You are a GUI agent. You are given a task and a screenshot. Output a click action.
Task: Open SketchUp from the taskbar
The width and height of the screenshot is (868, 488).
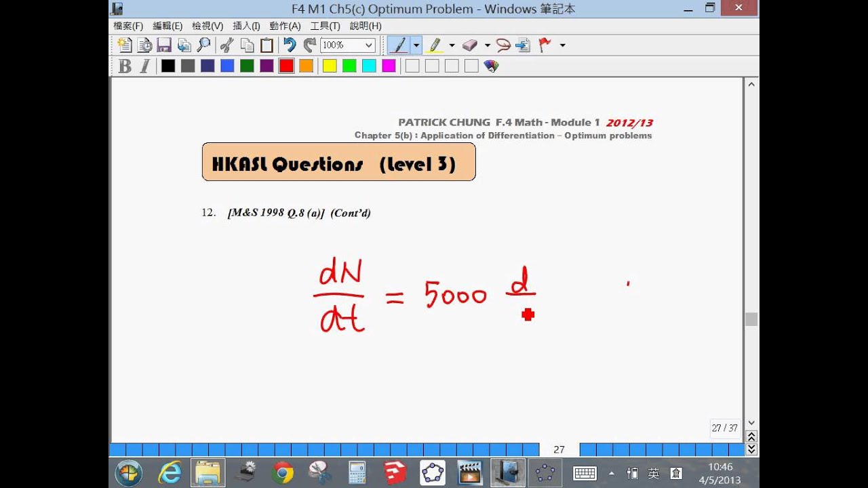[x=394, y=472]
